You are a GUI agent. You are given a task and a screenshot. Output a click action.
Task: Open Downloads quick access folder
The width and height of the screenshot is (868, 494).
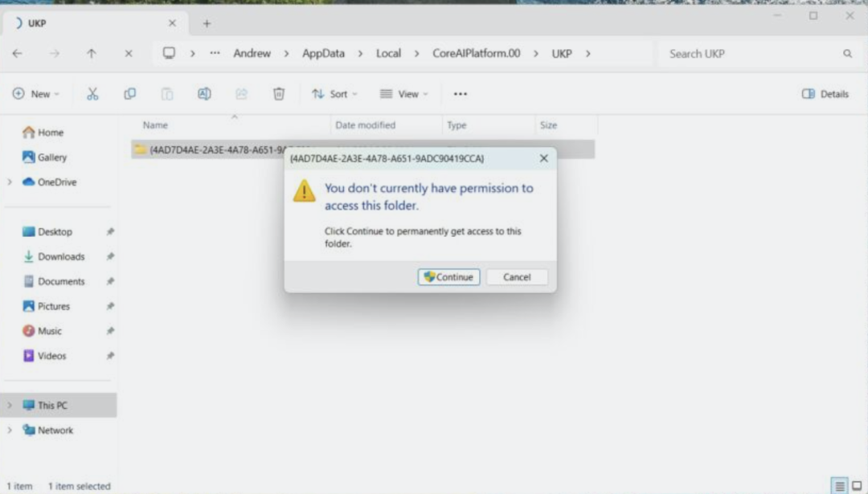point(54,256)
